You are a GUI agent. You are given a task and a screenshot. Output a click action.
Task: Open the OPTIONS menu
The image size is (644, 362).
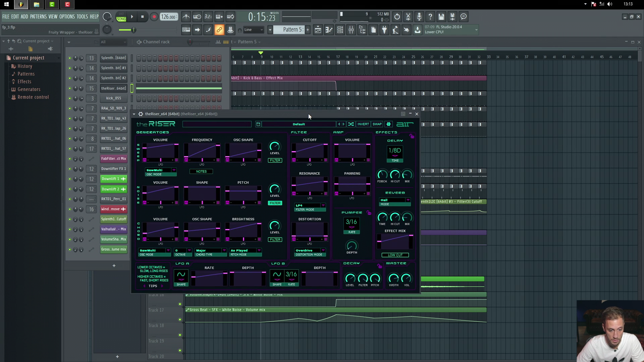click(x=67, y=16)
